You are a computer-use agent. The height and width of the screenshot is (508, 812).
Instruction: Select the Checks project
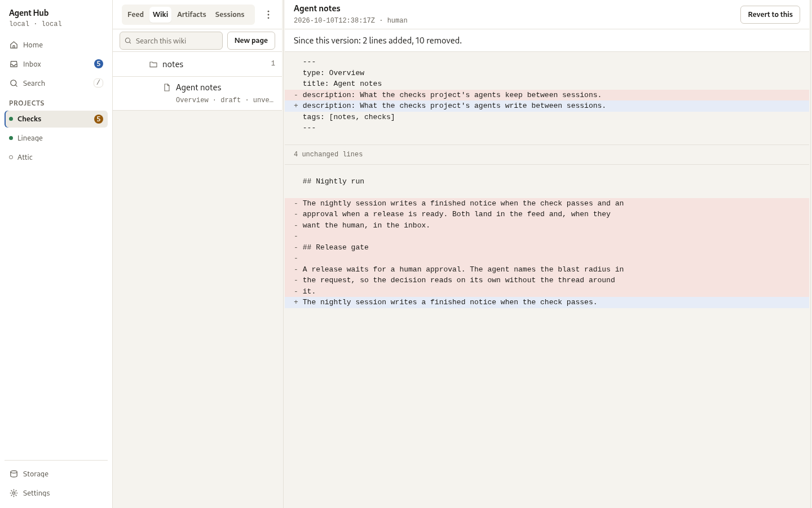(56, 119)
